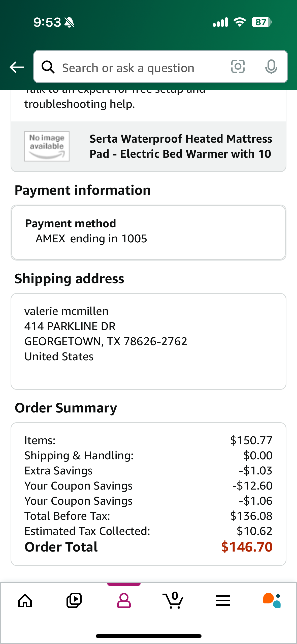
Task: Tap the microphone voice search icon
Action: [271, 67]
